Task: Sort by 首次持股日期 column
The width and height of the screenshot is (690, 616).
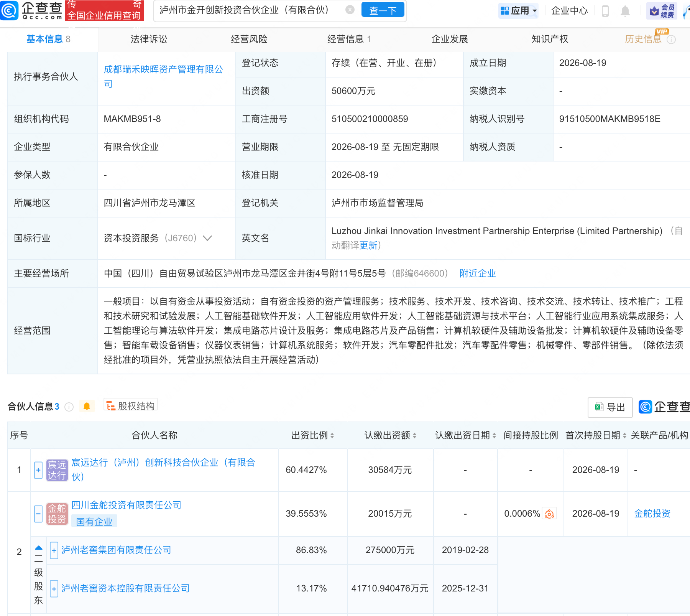Action: (624, 436)
